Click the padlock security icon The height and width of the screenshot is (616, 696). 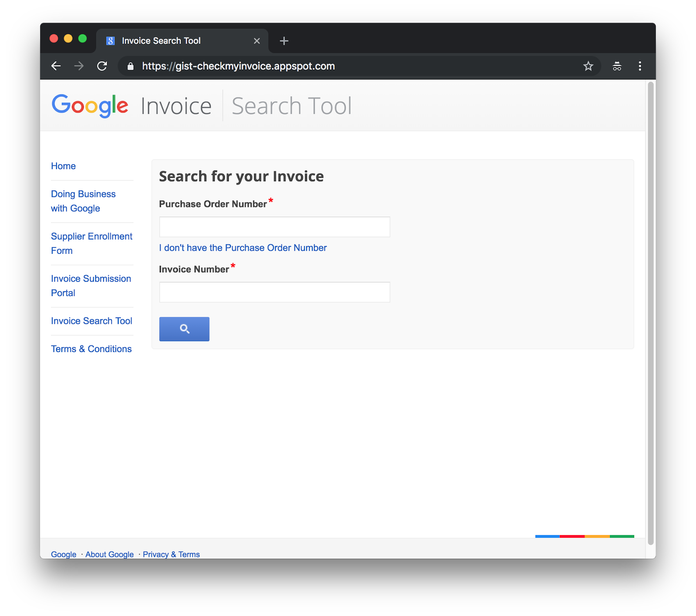click(130, 66)
